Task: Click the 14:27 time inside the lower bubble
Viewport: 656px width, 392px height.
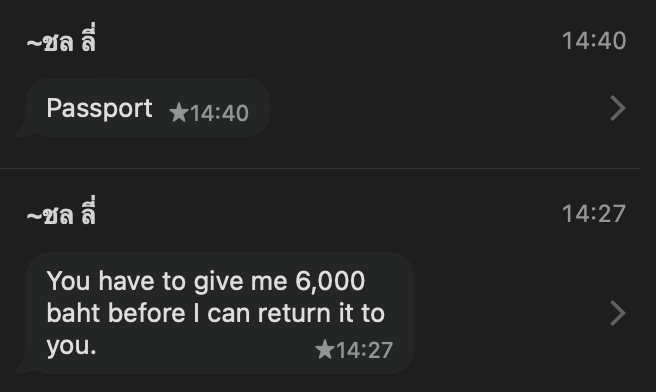Action: tap(364, 350)
